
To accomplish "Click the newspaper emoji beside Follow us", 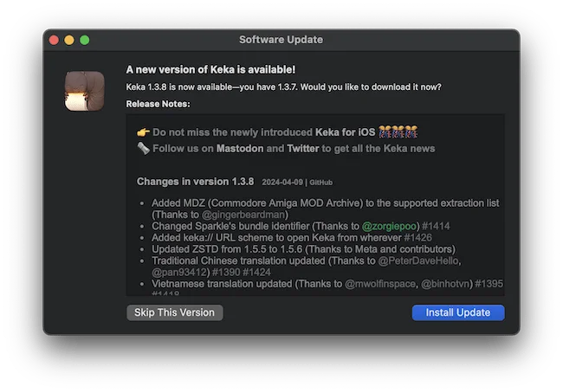I will (x=144, y=148).
